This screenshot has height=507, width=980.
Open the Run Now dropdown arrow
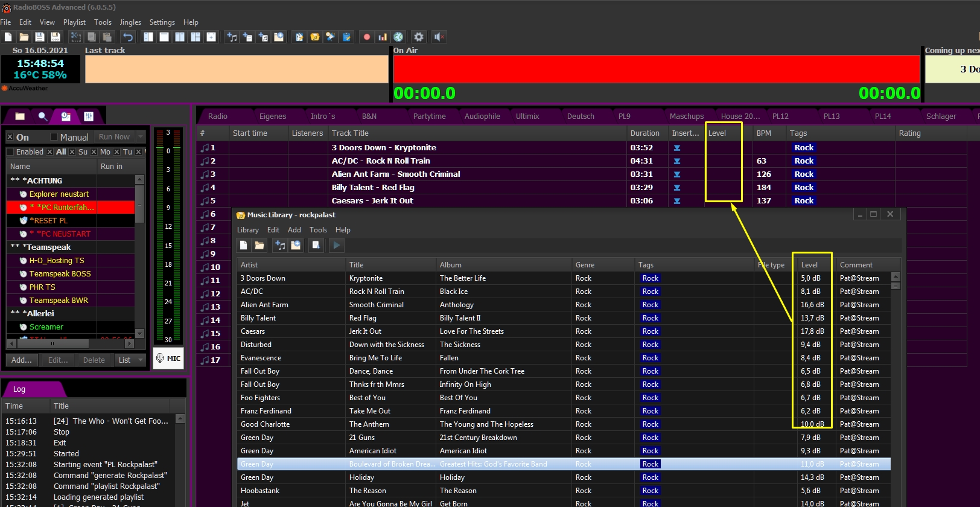click(x=141, y=137)
